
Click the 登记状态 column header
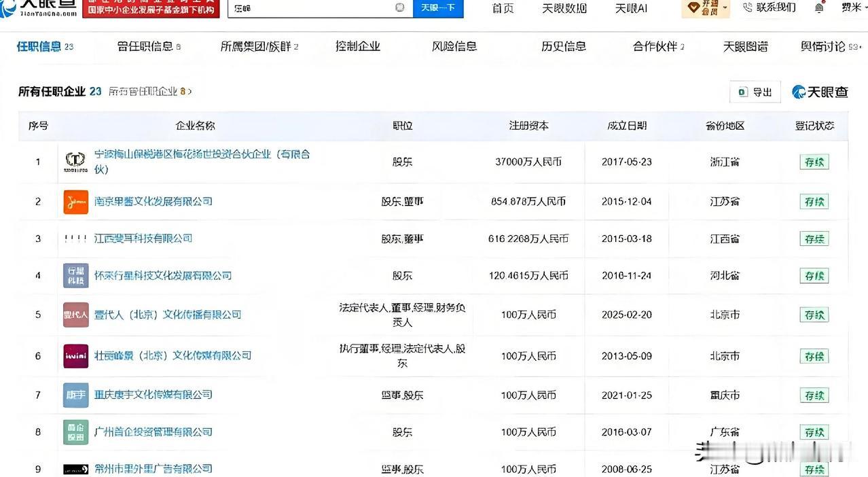(815, 126)
